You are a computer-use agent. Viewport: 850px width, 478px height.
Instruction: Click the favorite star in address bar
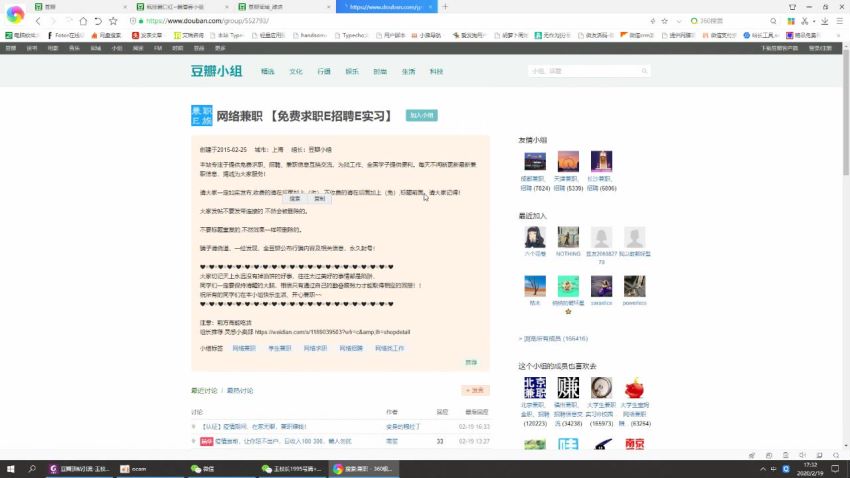pyautogui.click(x=665, y=21)
